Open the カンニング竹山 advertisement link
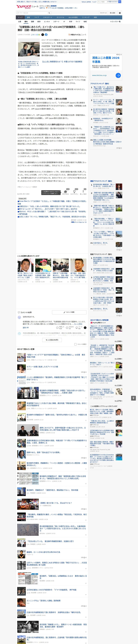 pos(43,601)
